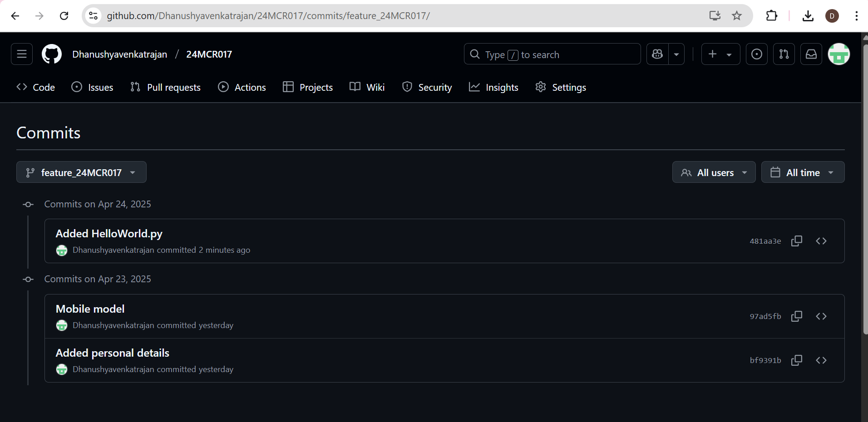Open your Pull requests from header icon
This screenshot has height=422, width=868.
[784, 54]
